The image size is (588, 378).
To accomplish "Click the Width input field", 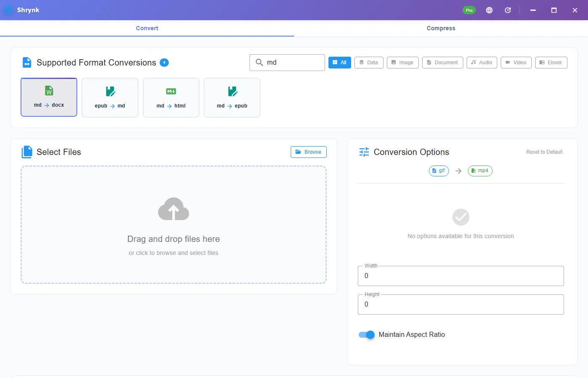I will [x=461, y=276].
